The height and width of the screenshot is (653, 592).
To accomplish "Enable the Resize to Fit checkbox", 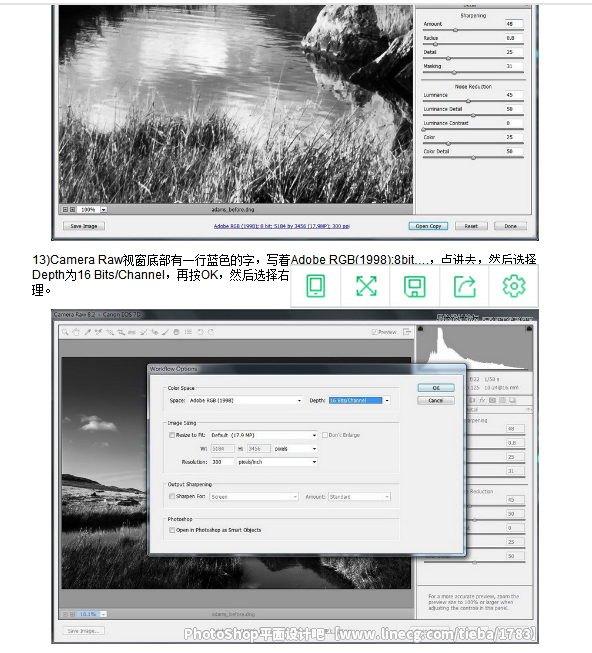I will 172,435.
